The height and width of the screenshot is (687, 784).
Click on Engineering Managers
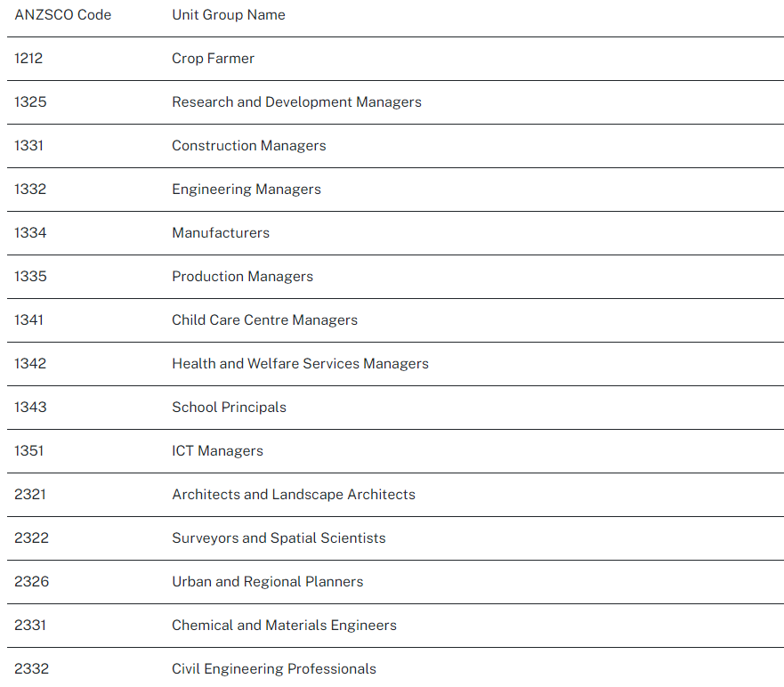pos(247,190)
